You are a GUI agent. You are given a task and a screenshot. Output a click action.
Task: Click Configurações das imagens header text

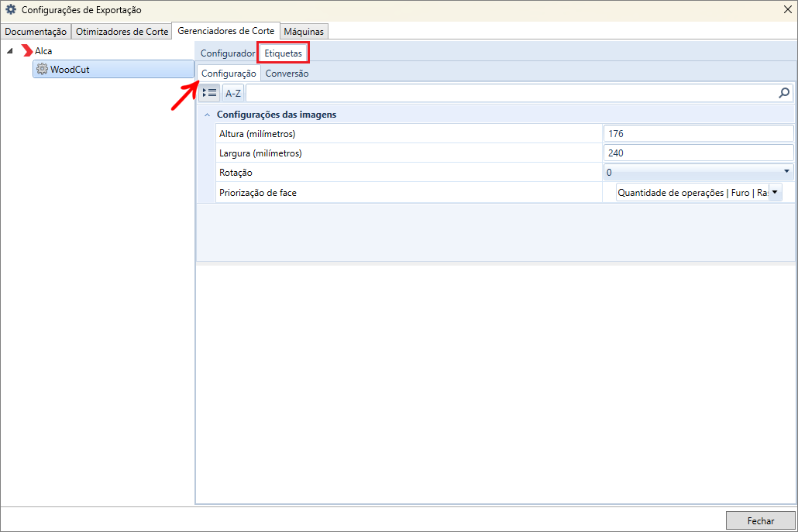coord(277,115)
